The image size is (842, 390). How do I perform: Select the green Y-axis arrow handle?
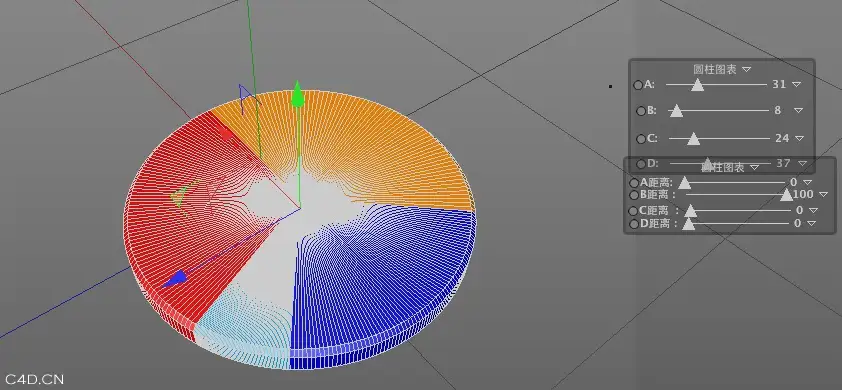pyautogui.click(x=297, y=94)
